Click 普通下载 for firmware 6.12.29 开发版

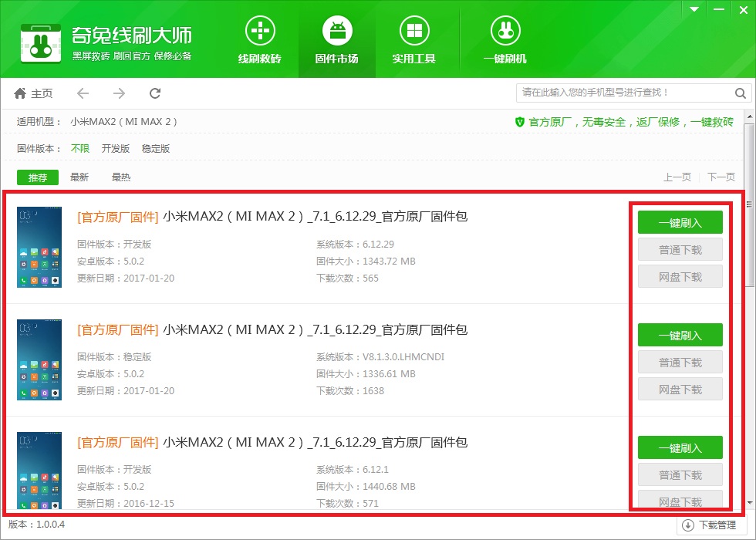tap(680, 249)
